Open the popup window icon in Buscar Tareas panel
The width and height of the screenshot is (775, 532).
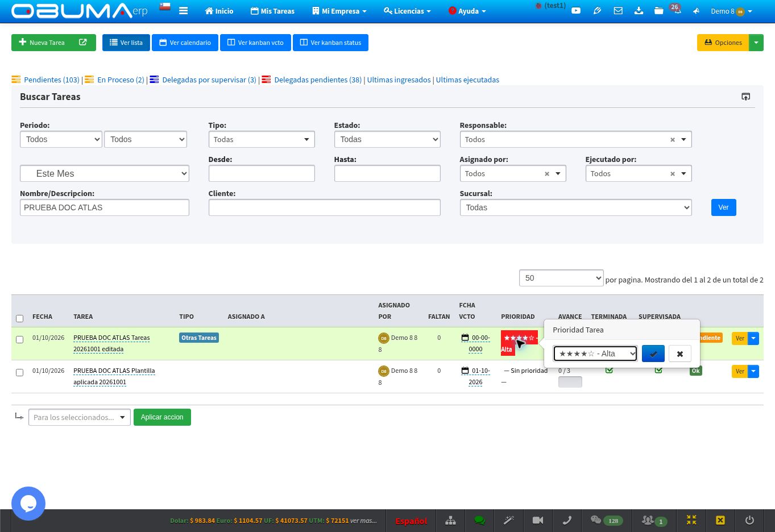[745, 97]
